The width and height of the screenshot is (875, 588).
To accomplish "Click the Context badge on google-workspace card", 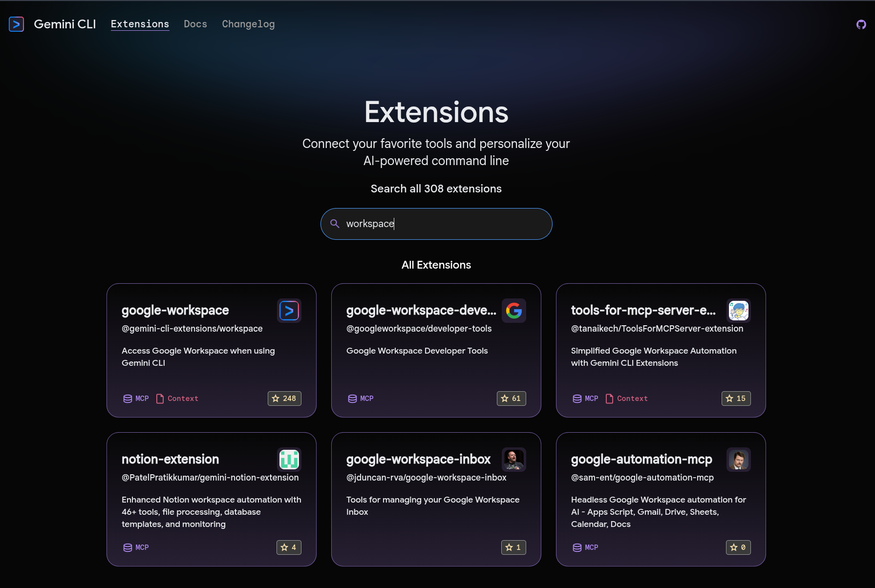I will (177, 399).
